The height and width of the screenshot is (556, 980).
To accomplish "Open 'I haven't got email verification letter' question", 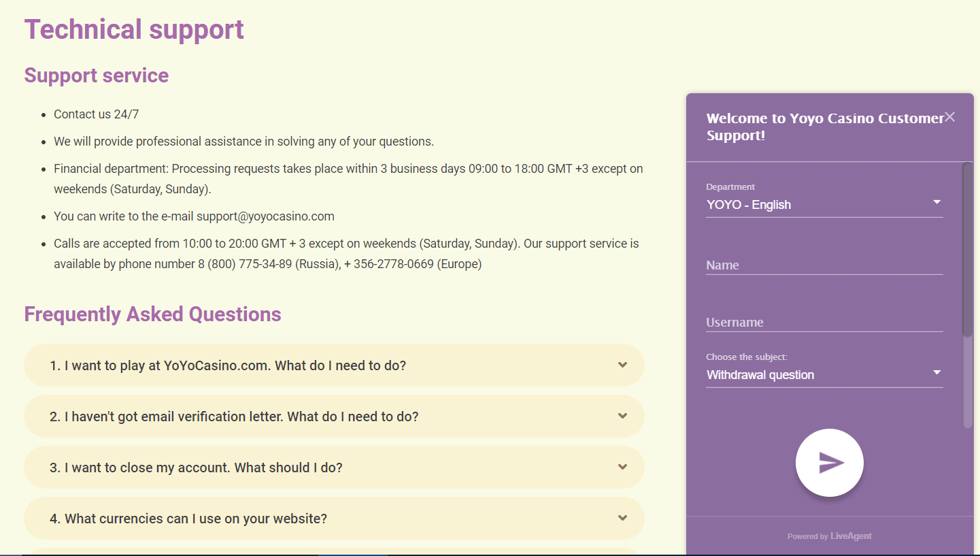I will tap(234, 416).
